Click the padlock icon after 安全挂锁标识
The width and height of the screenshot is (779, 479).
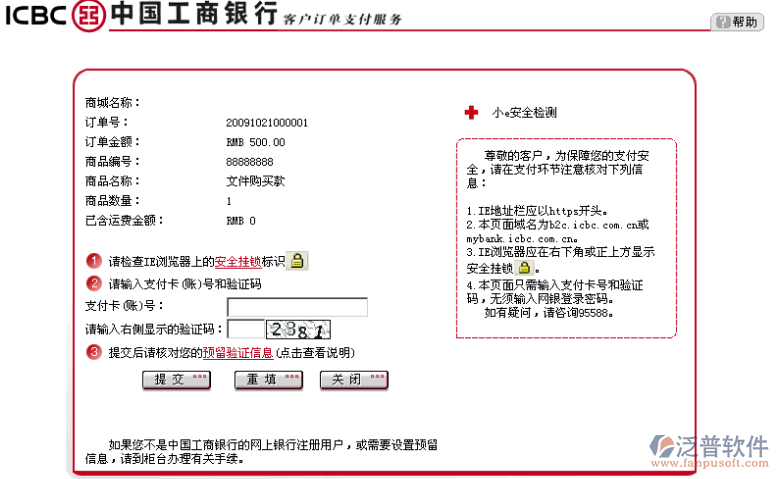pos(298,260)
